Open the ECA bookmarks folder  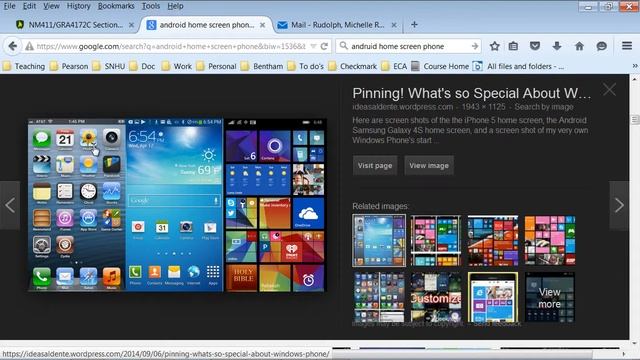pyautogui.click(x=395, y=66)
